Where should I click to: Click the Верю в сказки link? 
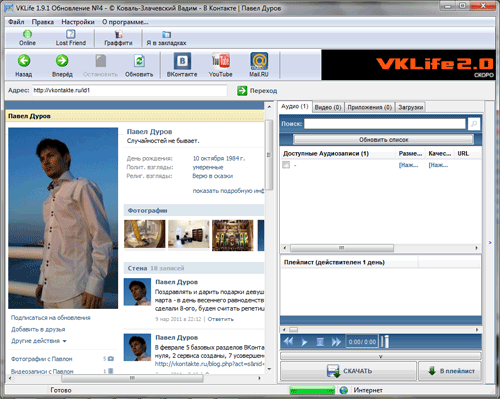[x=212, y=176]
